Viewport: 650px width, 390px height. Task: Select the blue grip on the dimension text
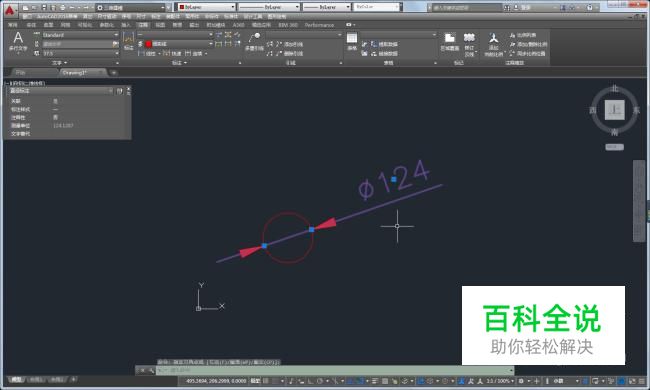[x=394, y=179]
